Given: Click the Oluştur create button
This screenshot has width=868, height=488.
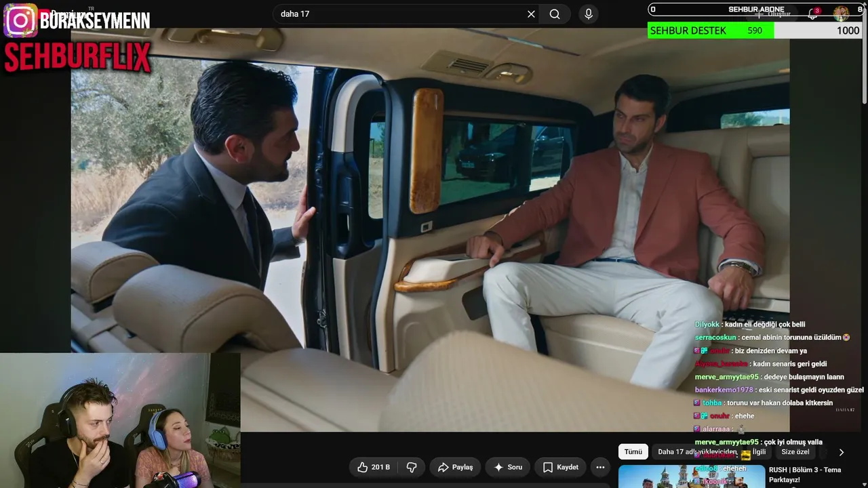Looking at the screenshot, I should pos(773,14).
